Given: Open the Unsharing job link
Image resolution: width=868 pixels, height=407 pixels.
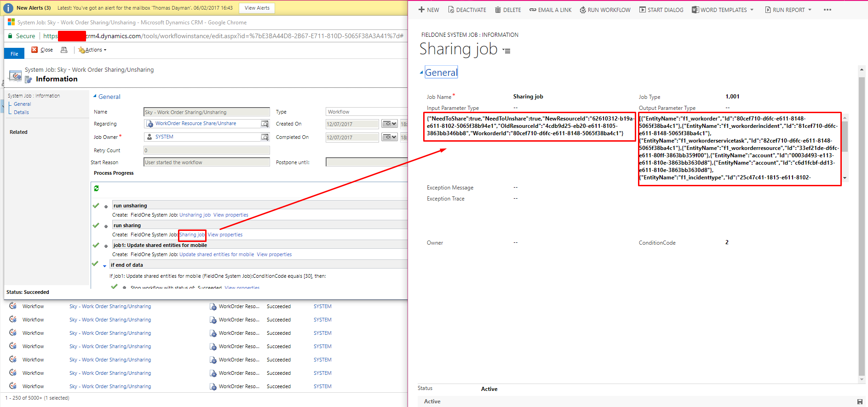Looking at the screenshot, I should click(195, 215).
